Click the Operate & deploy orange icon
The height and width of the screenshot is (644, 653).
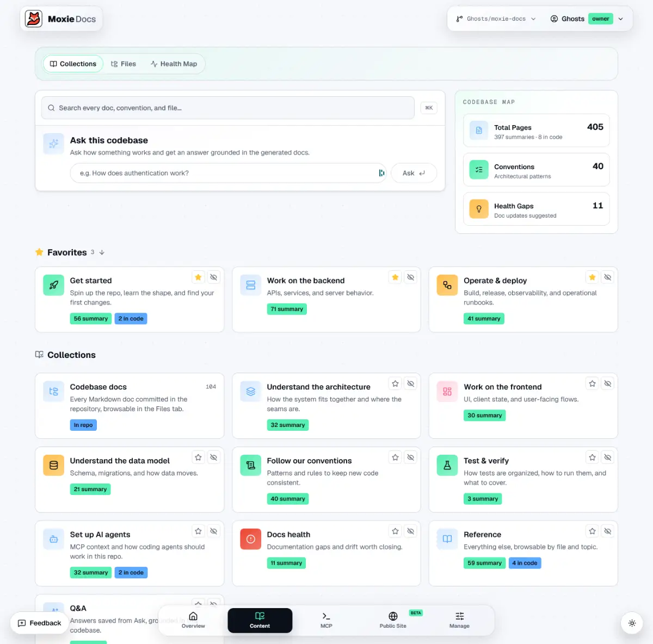[447, 285]
